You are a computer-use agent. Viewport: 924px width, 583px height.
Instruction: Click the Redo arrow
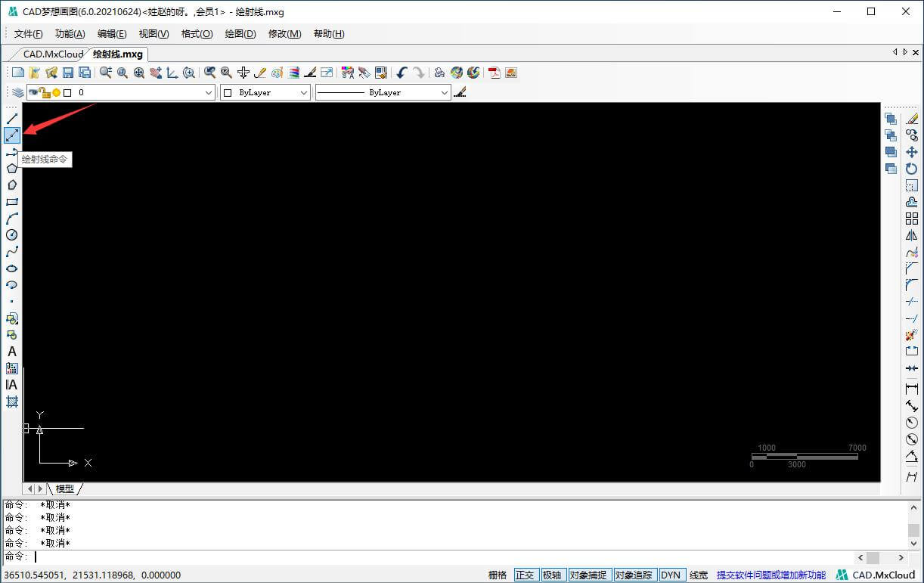(x=418, y=73)
